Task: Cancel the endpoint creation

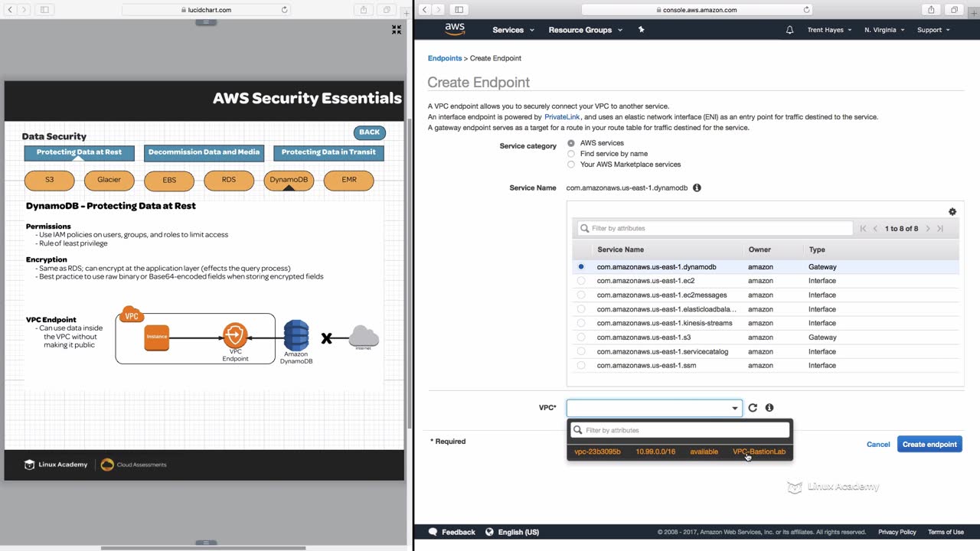Action: point(878,445)
